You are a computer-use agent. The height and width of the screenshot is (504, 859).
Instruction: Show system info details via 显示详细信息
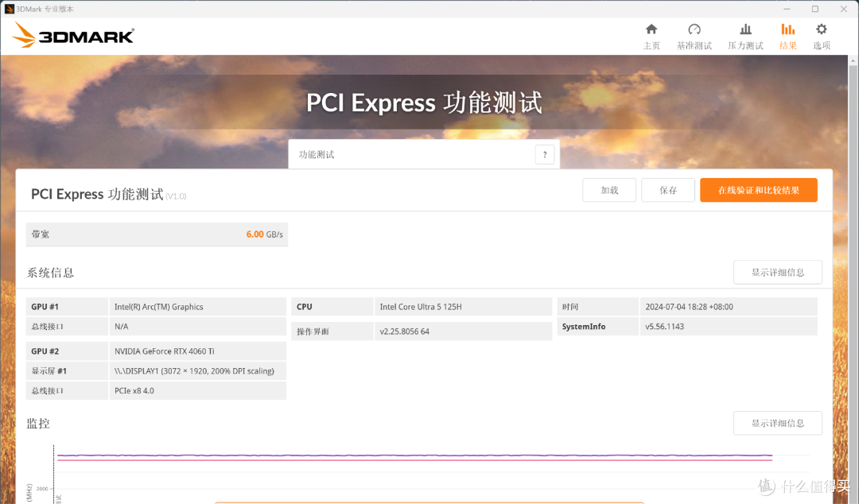[x=777, y=272]
